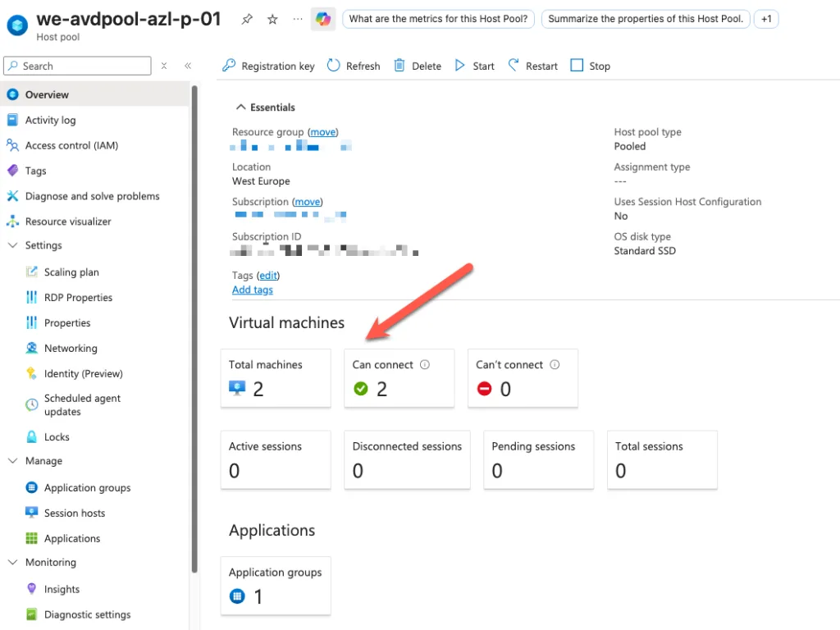Ask Copilot for Host Pool metrics
840x630 pixels.
pyautogui.click(x=438, y=19)
